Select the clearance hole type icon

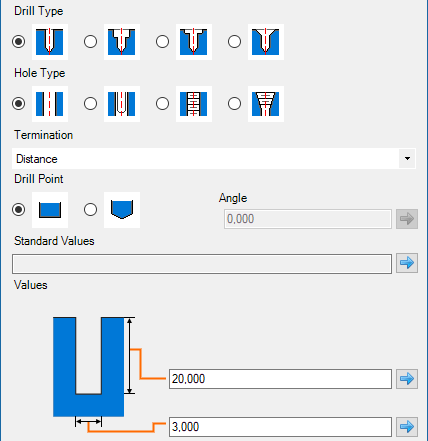tap(122, 104)
